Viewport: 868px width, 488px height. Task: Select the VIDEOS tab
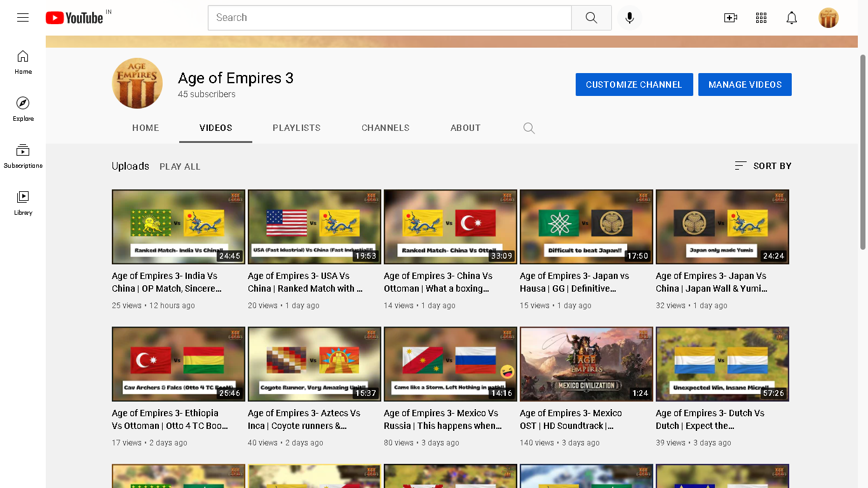pyautogui.click(x=216, y=128)
